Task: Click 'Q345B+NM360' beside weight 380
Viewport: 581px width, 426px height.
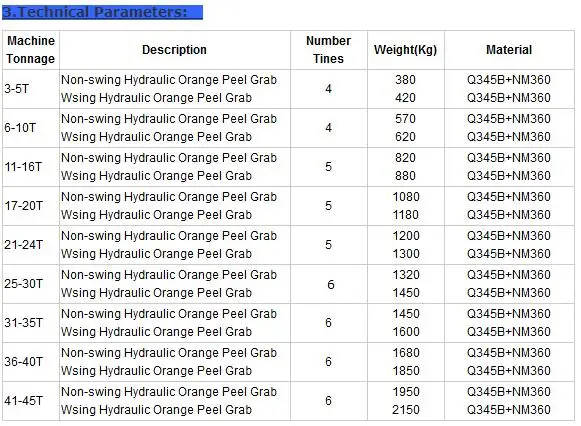Action: coord(509,80)
